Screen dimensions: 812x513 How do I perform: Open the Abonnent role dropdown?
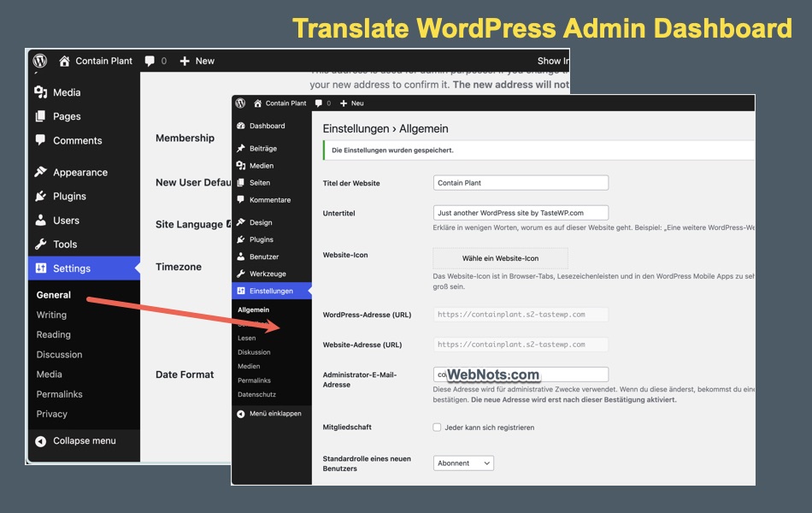point(463,463)
